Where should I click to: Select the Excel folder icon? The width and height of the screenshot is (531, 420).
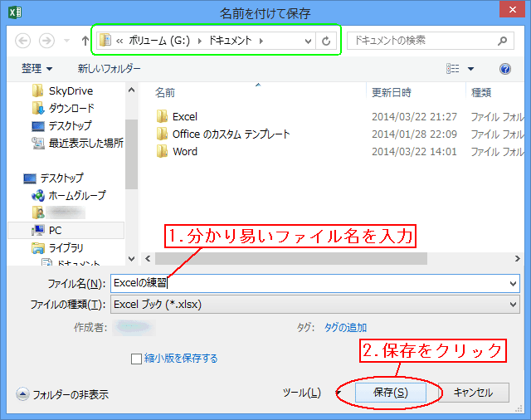tap(163, 117)
